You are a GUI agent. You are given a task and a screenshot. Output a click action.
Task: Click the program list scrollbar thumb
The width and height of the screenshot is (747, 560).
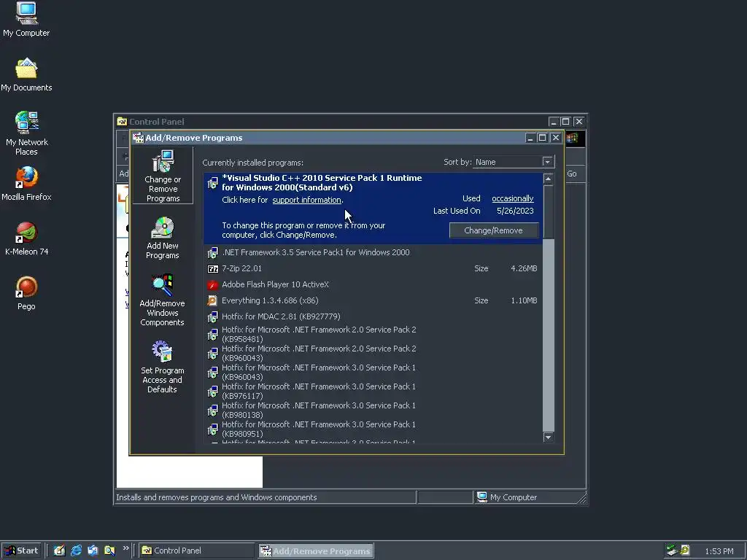click(x=549, y=212)
